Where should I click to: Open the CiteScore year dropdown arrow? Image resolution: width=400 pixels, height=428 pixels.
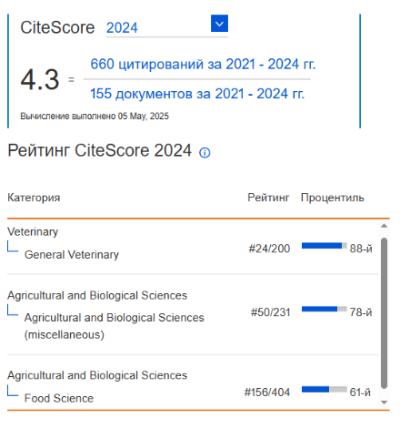point(219,23)
